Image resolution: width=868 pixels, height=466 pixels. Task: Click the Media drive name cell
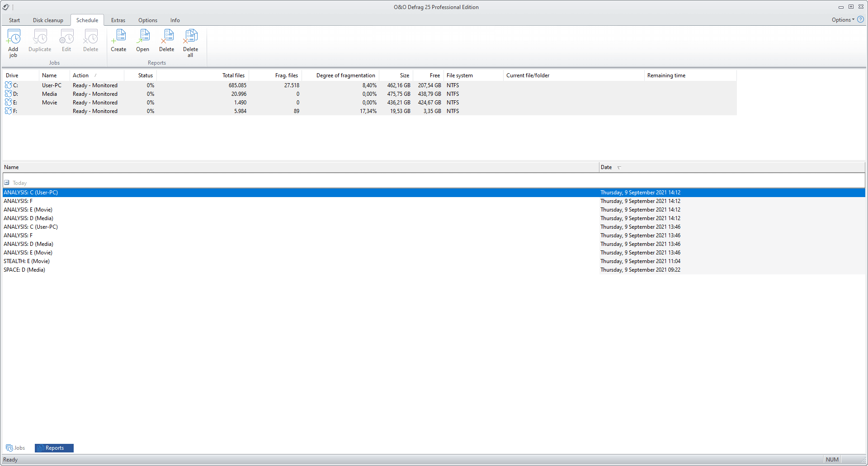(x=49, y=94)
